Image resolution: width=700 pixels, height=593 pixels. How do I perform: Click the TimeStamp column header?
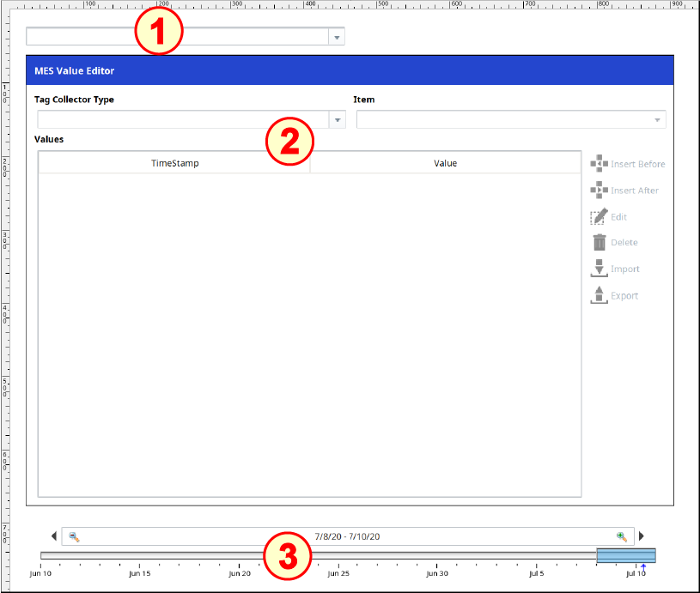(x=174, y=163)
